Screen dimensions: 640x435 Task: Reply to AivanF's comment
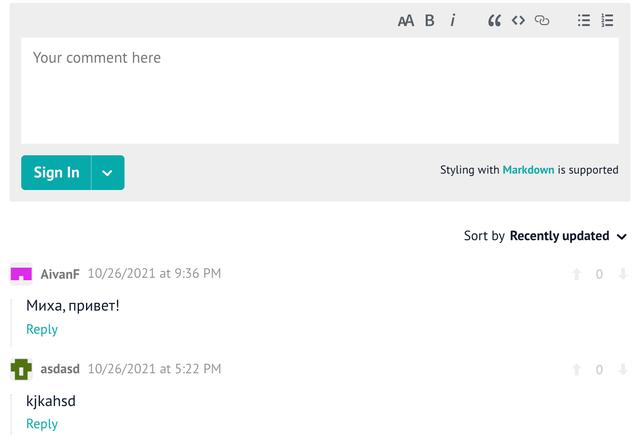click(x=42, y=329)
